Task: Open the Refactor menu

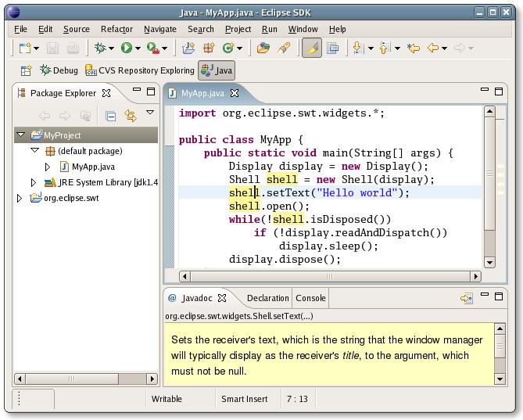Action: point(116,30)
